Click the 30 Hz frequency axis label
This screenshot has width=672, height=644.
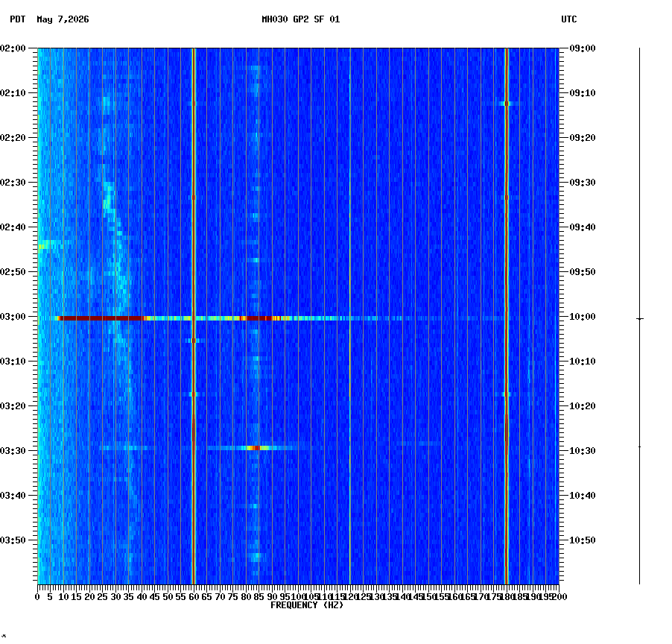click(x=115, y=597)
